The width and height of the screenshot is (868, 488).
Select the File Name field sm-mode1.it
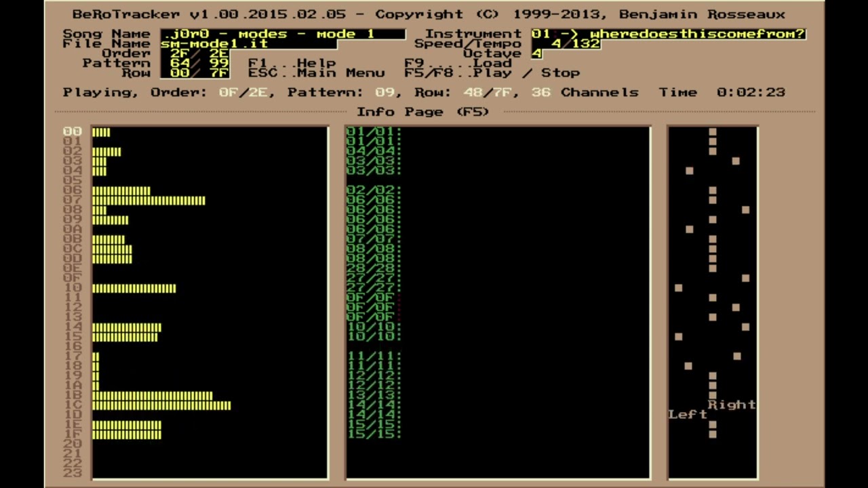tap(249, 43)
